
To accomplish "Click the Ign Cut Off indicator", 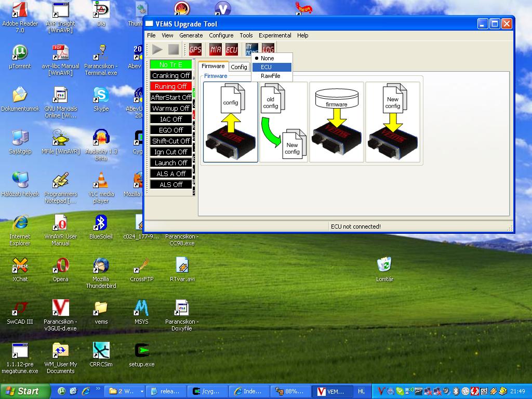I will (x=171, y=152).
